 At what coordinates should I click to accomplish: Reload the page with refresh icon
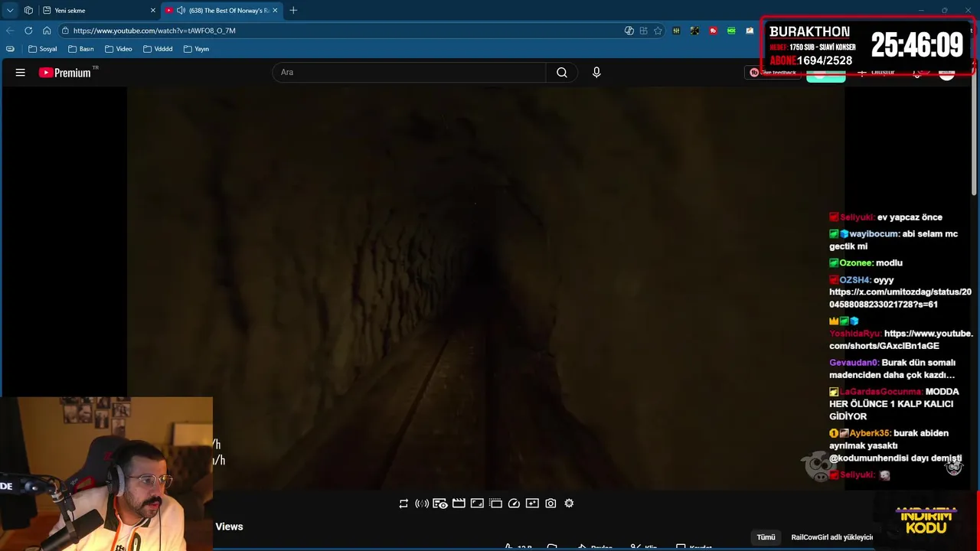point(28,31)
